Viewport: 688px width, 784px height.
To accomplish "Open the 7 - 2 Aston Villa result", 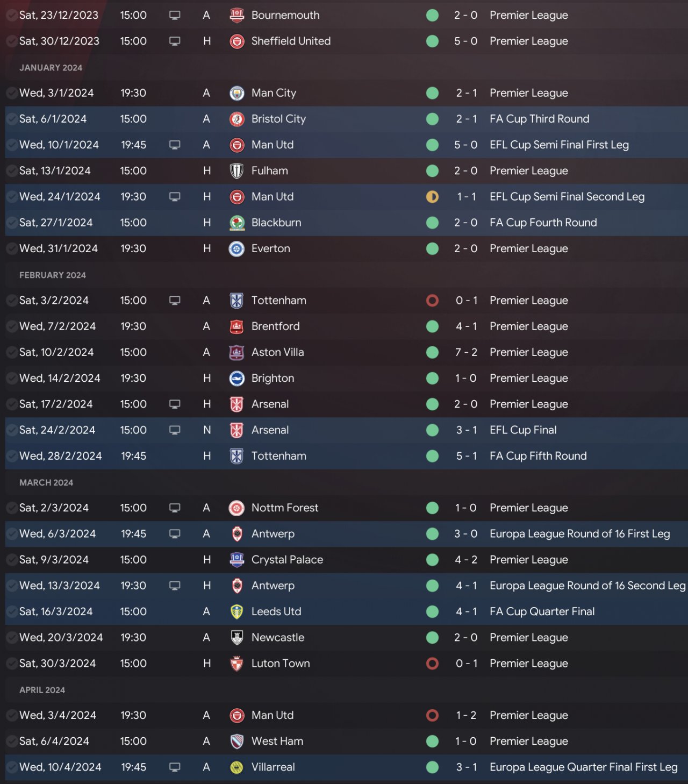I will click(x=466, y=352).
